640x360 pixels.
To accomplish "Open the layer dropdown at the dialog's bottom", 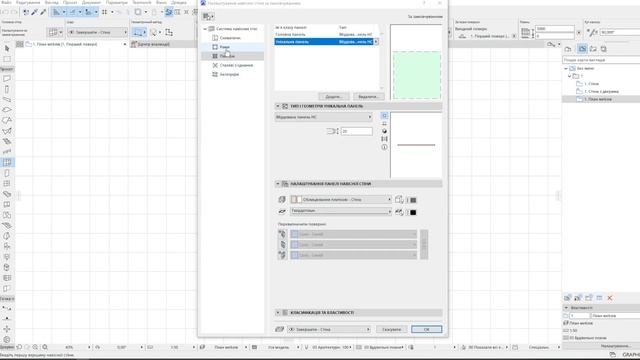I will point(329,329).
